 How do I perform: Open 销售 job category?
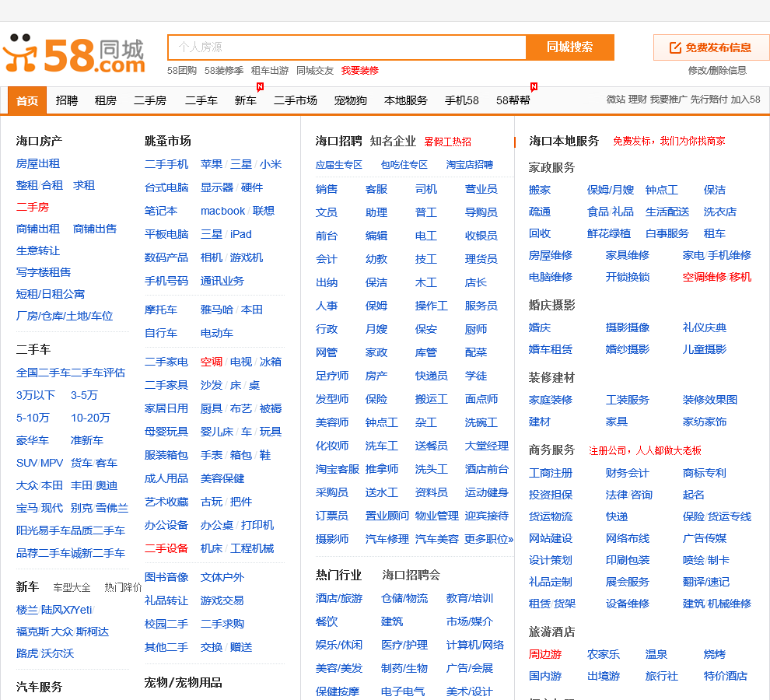[x=327, y=189]
